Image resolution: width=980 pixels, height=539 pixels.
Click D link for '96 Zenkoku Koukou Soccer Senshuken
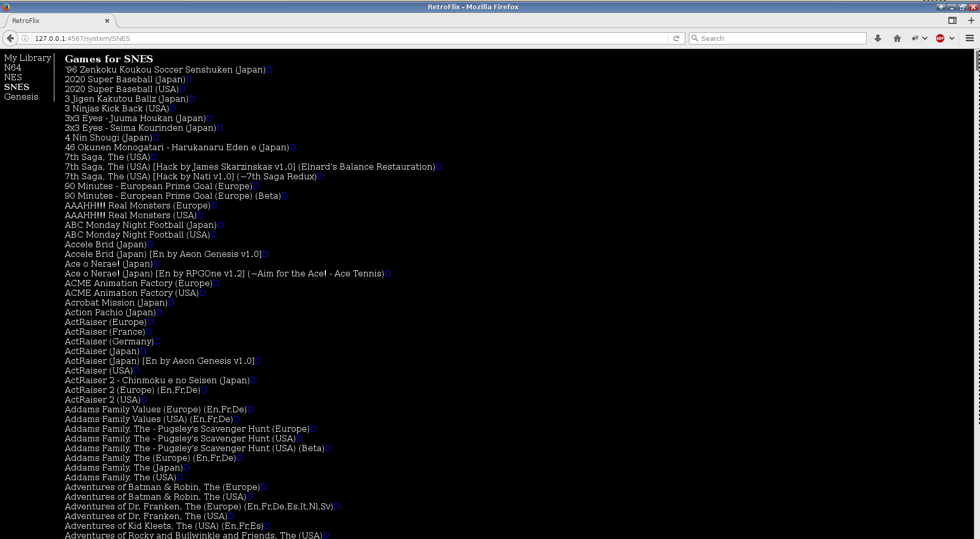point(270,70)
